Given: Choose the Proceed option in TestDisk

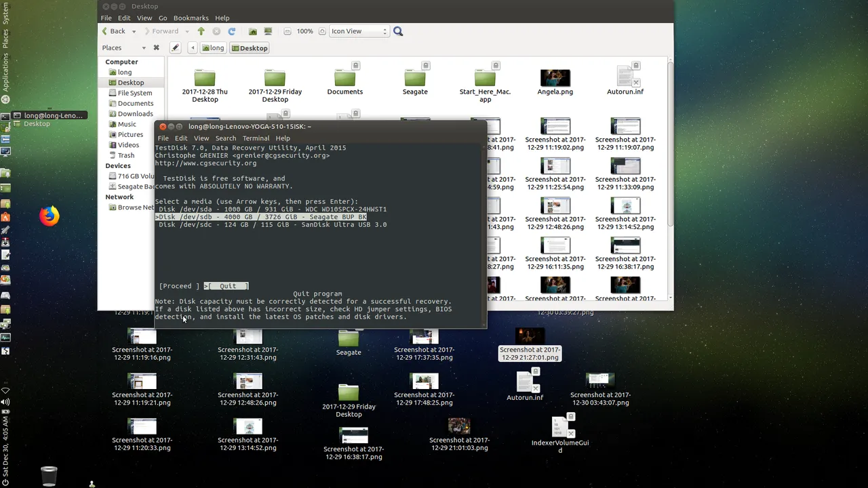Looking at the screenshot, I should 179,286.
